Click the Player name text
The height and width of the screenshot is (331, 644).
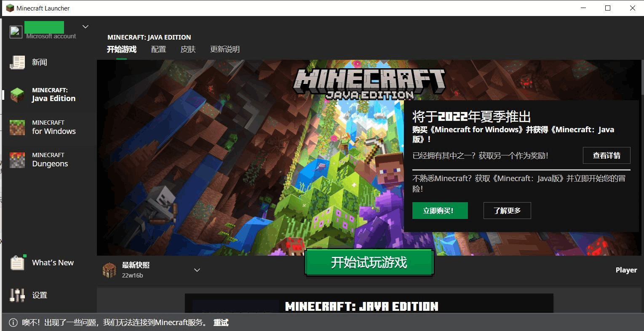pos(626,270)
